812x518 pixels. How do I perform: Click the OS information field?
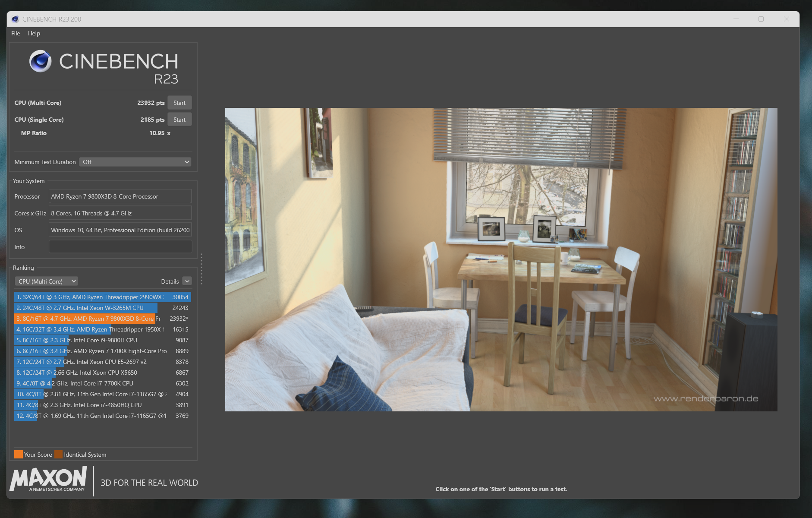[x=120, y=230]
